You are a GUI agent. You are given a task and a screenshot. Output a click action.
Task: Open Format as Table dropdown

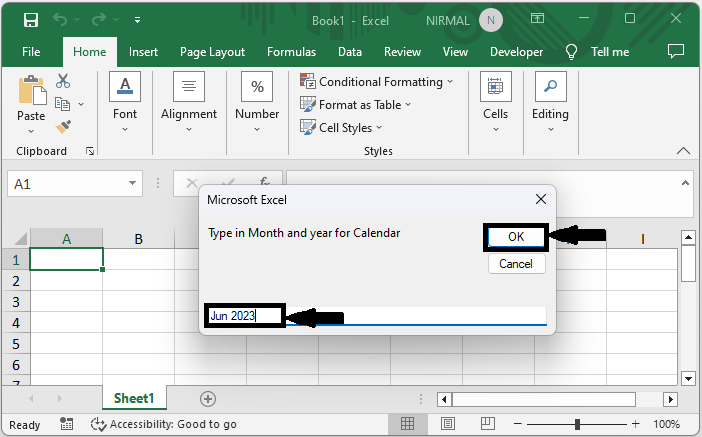coord(355,105)
